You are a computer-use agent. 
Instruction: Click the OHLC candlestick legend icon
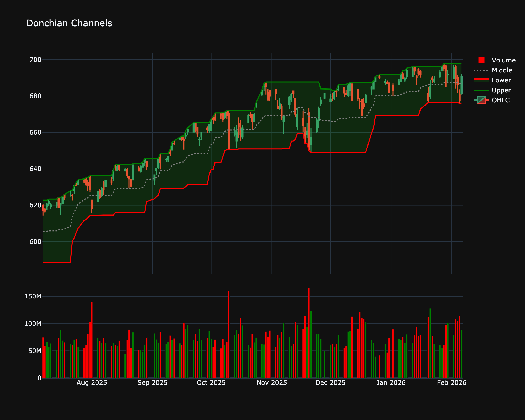pyautogui.click(x=481, y=100)
